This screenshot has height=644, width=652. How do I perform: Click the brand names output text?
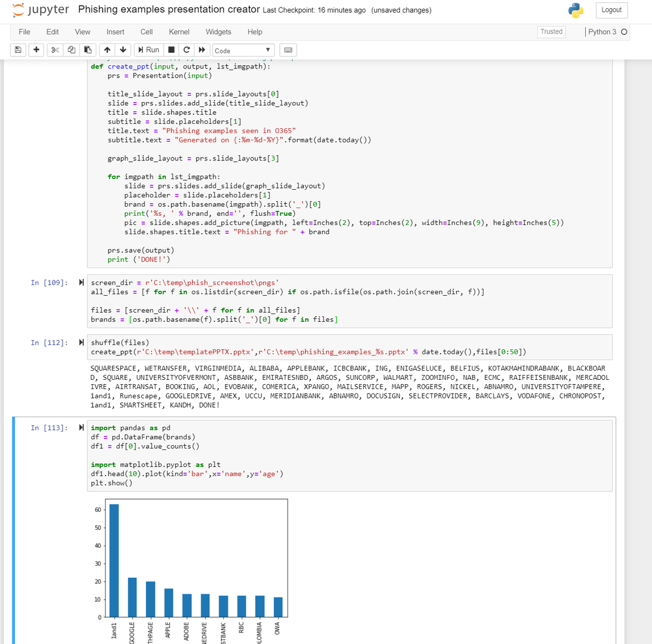coord(349,387)
